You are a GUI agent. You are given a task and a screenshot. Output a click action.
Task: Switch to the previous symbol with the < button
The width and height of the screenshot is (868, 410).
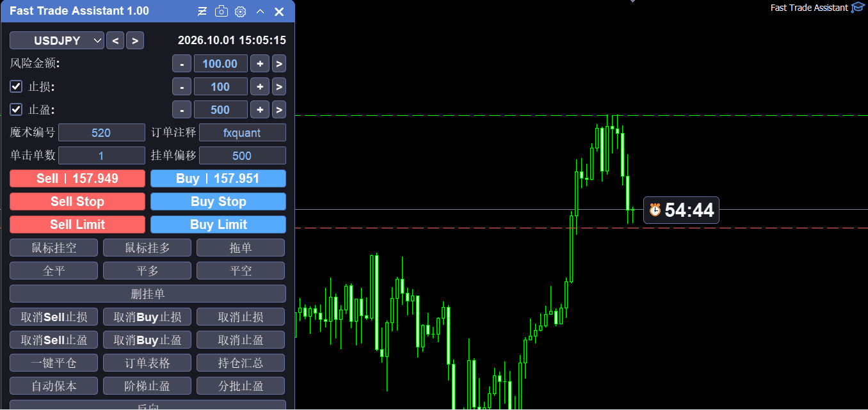[x=115, y=41]
